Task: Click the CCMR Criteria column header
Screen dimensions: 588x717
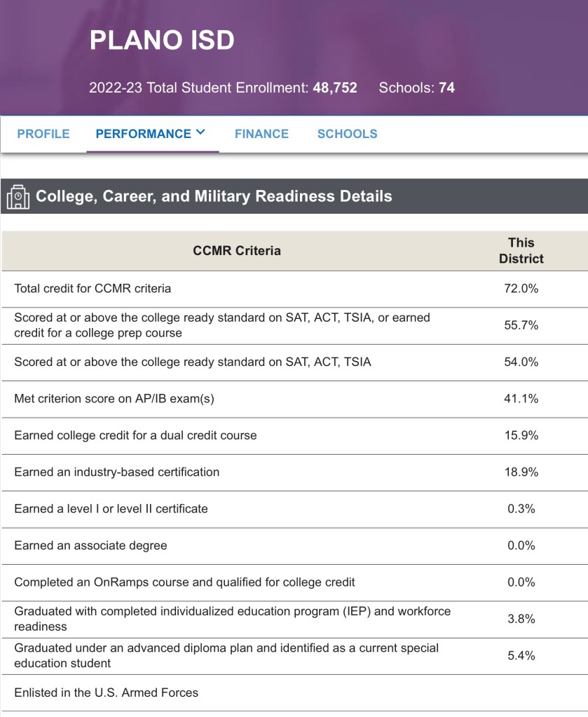Action: click(237, 251)
